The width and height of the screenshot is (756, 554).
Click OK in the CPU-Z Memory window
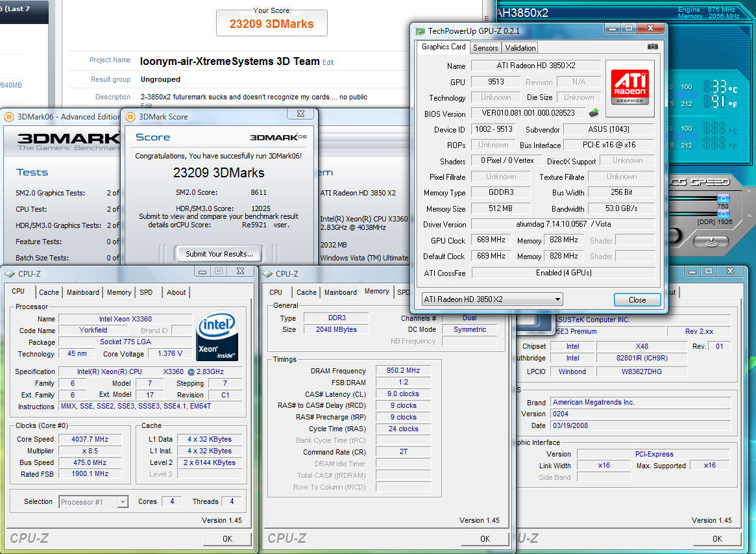tap(485, 538)
